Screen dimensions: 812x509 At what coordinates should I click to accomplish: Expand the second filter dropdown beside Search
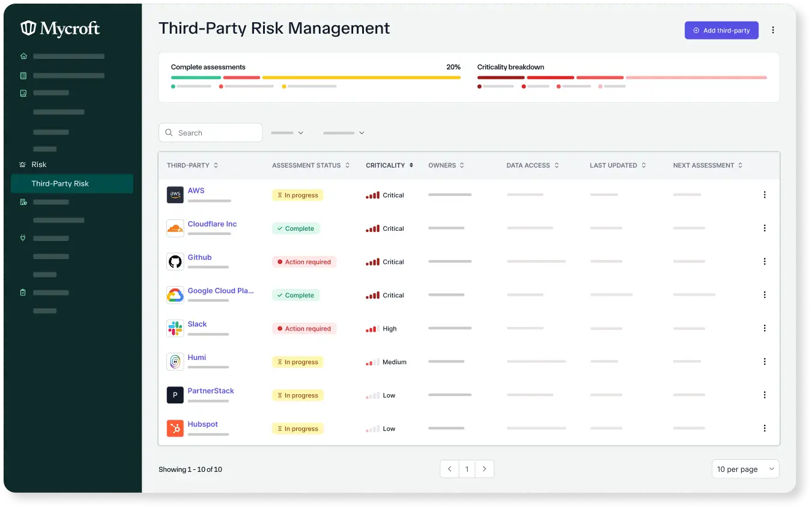(344, 133)
